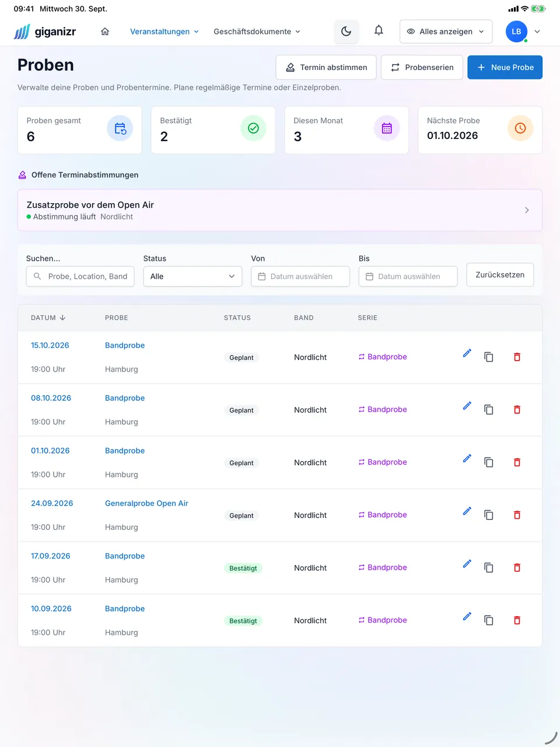Viewport: 560px width, 747px height.
Task: Edit the 15.10.2026 Bandprobe rehearsal
Action: [x=467, y=353]
